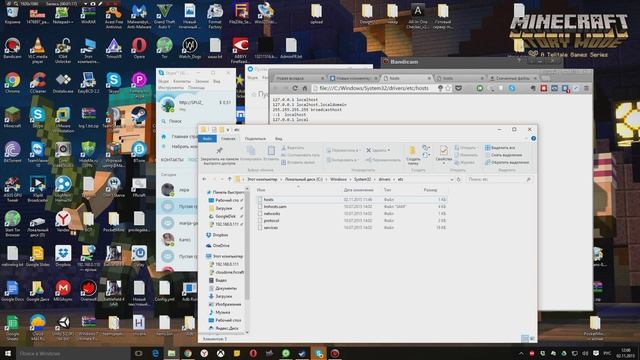Open the Dropbox desktop shortcut

pyautogui.click(x=63, y=255)
